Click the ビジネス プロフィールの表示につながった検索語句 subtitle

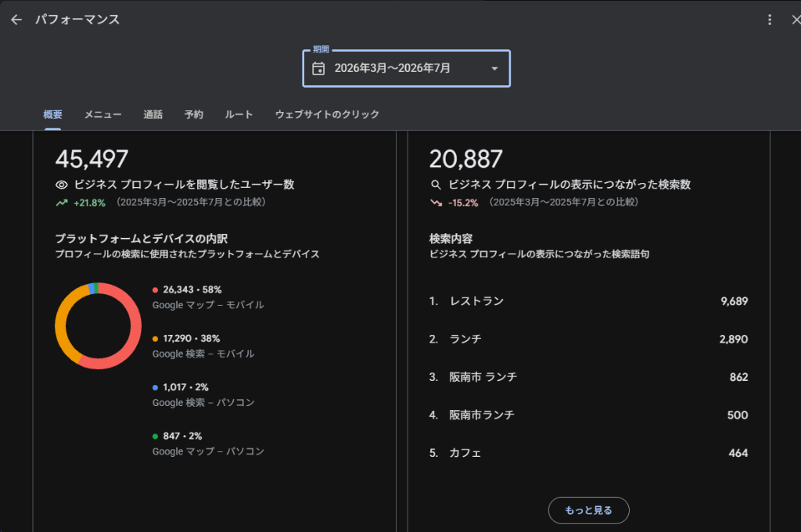(540, 254)
